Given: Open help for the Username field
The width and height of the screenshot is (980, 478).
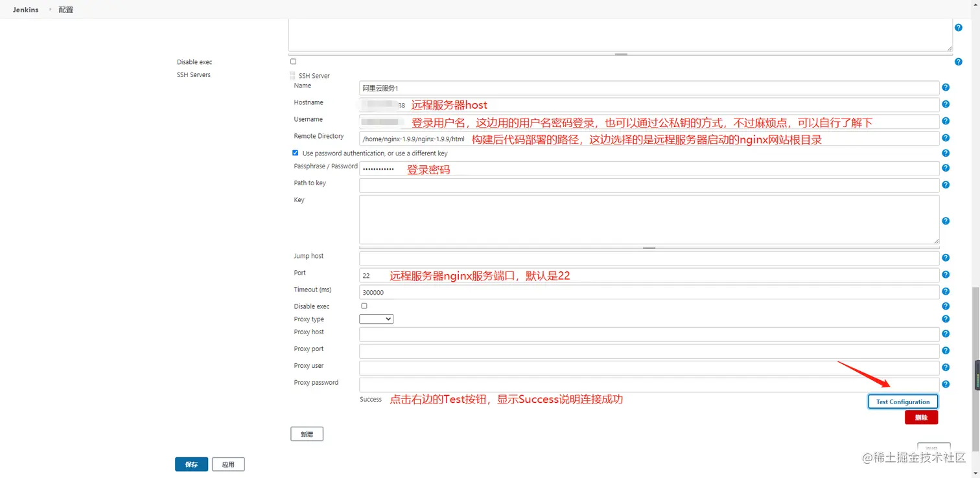Looking at the screenshot, I should coord(945,120).
